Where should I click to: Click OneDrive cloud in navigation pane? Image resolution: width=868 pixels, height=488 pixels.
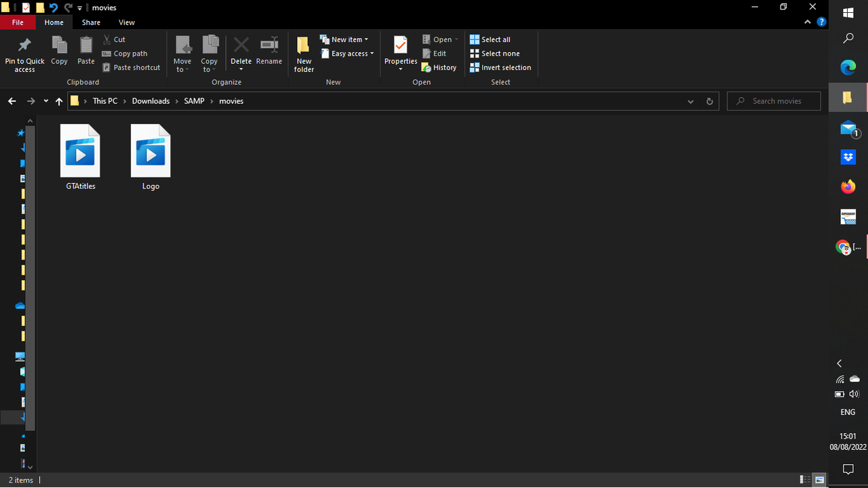[20, 306]
